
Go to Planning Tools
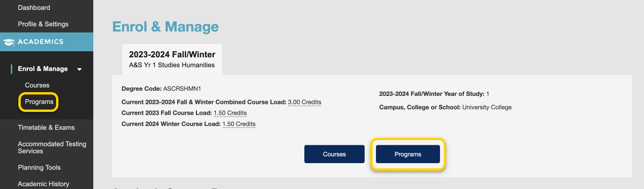tap(39, 167)
